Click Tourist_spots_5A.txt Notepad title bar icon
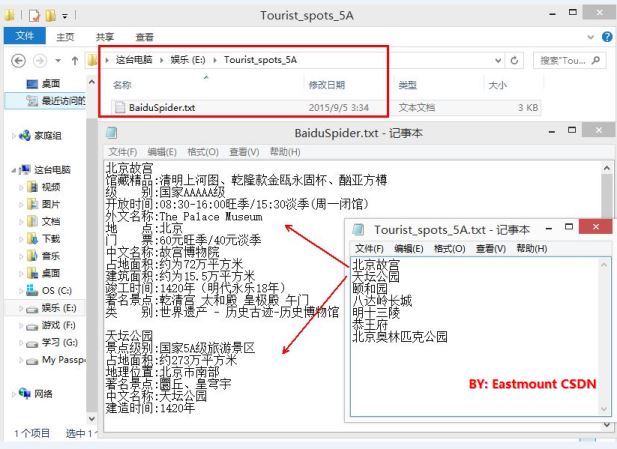This screenshot has height=449, width=617. click(358, 230)
